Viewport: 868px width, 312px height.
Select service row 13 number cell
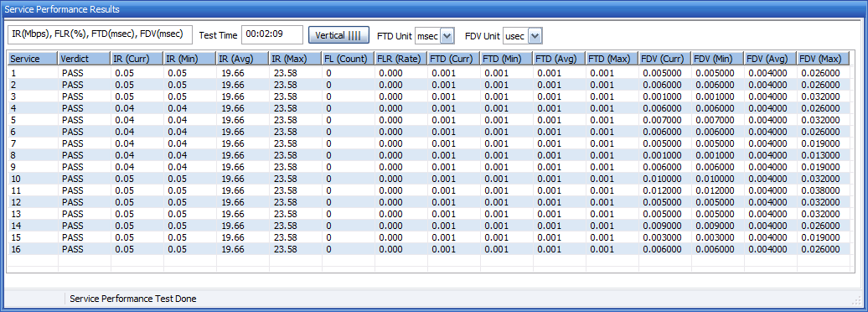point(32,214)
